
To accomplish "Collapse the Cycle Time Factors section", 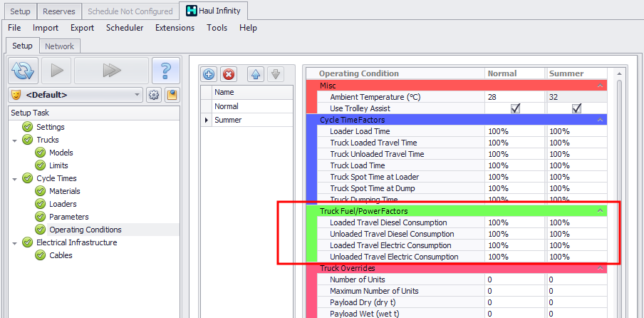I will pyautogui.click(x=600, y=120).
